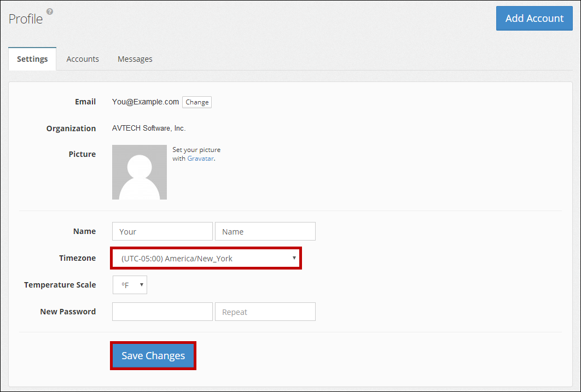Click the help question mark beside Profile
The height and width of the screenshot is (392, 581).
click(x=50, y=11)
